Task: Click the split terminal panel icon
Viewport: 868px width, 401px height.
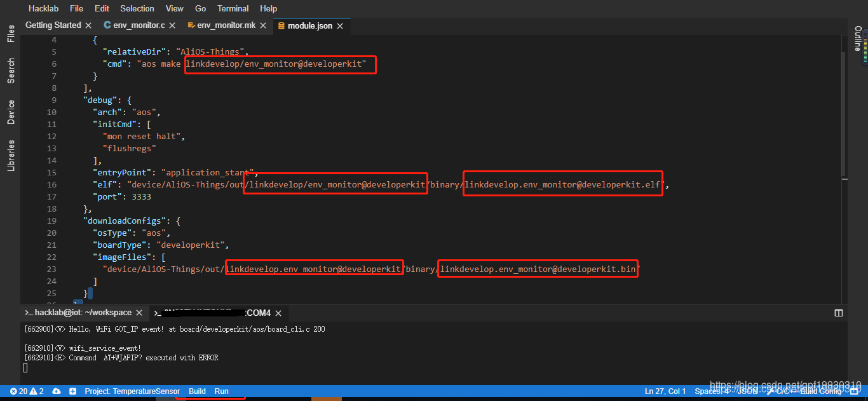Action: [x=839, y=313]
